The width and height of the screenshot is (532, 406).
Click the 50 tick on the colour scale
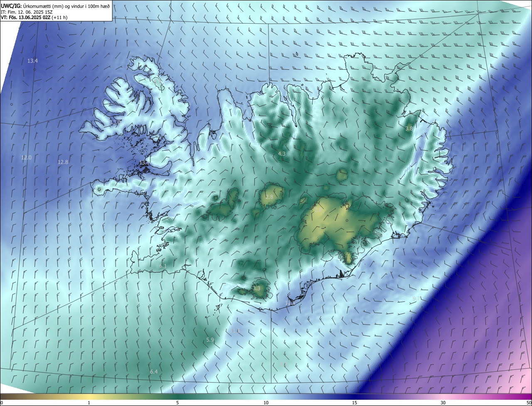click(529, 403)
